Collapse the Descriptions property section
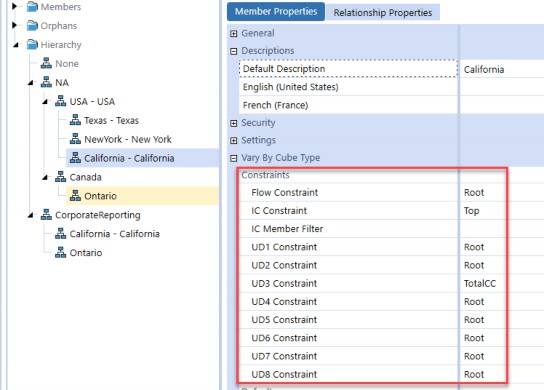Screen dimensions: 544x390 click(233, 51)
